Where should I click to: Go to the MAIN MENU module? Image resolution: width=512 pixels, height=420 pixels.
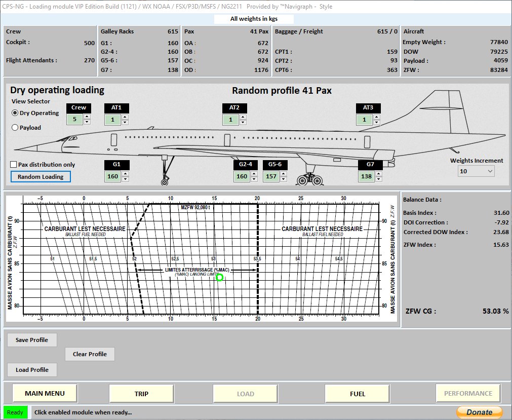[x=45, y=393]
